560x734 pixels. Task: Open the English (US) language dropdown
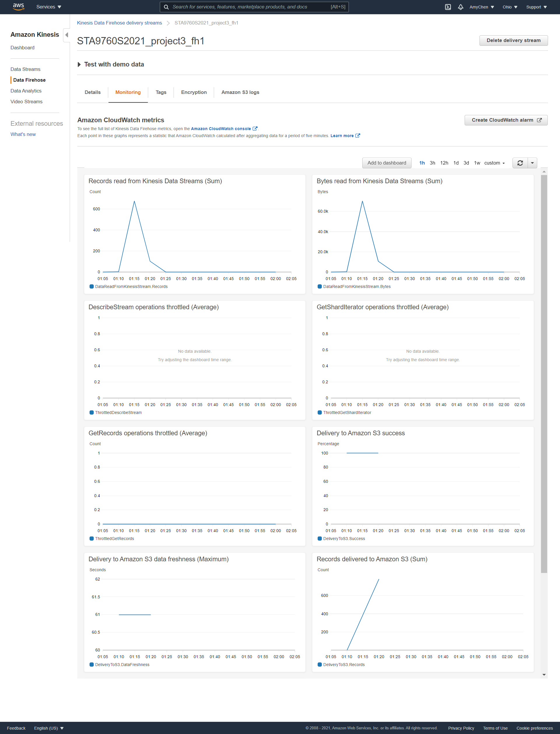point(48,728)
